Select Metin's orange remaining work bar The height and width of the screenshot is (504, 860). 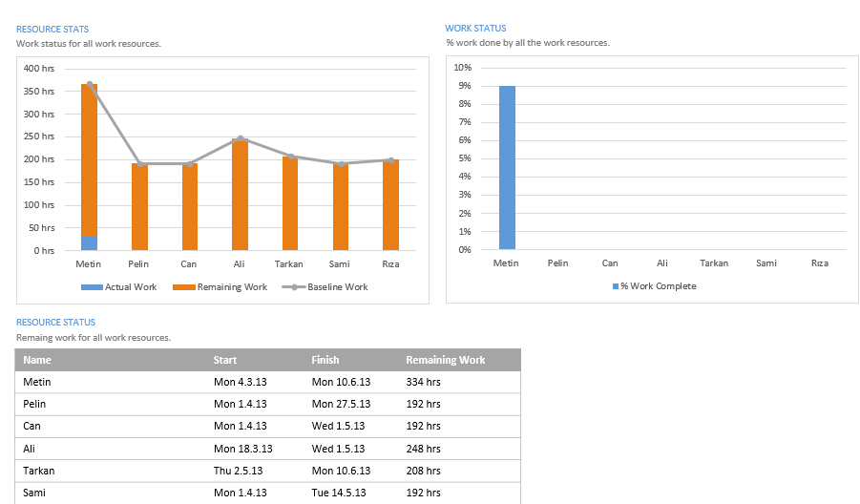coord(90,160)
